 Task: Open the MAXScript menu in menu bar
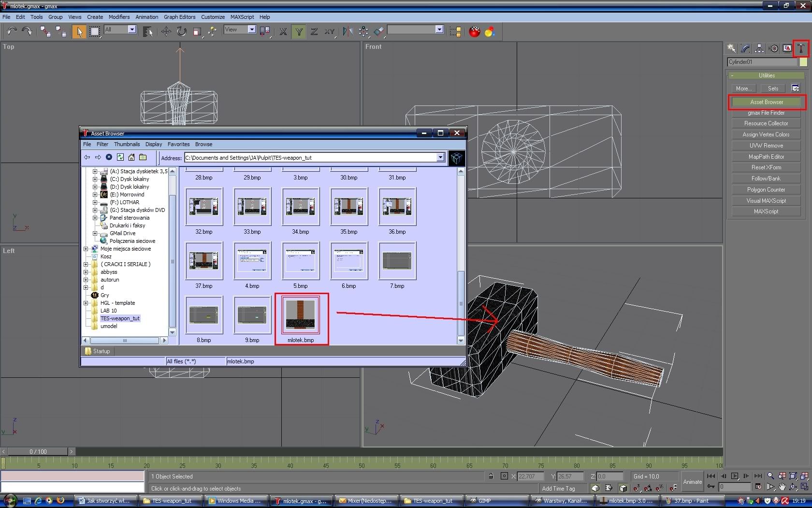[x=242, y=17]
